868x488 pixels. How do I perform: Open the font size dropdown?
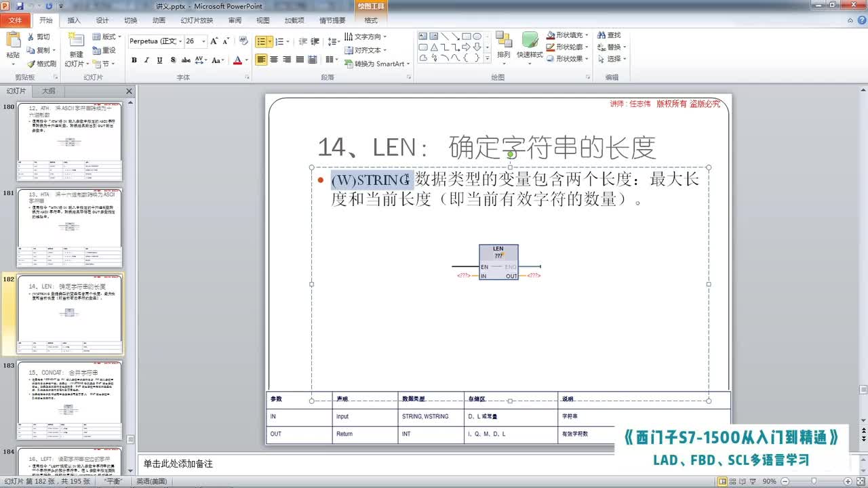[x=203, y=41]
